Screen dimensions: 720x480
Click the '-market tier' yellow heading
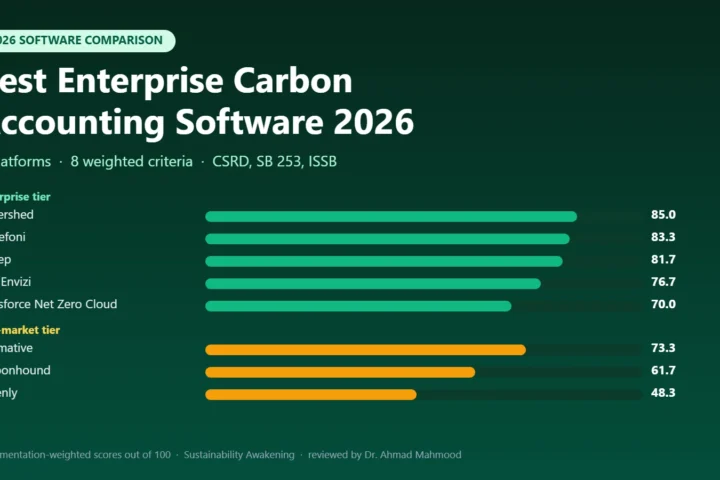coord(30,330)
